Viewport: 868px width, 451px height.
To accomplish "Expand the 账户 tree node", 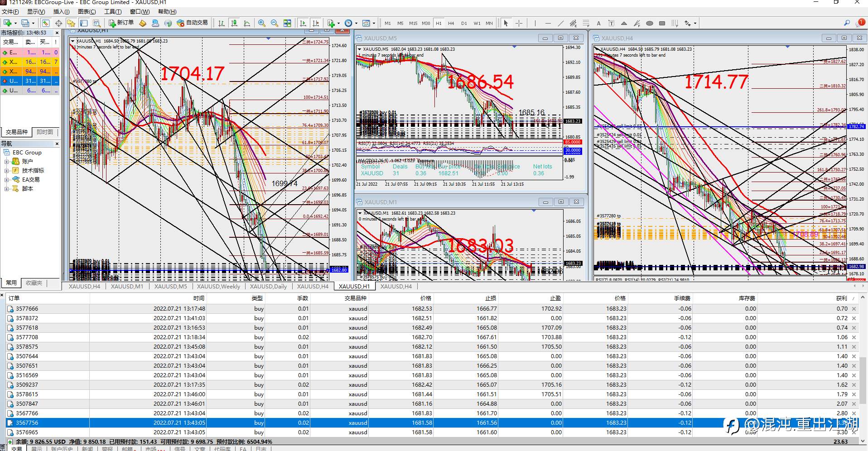I will [x=7, y=162].
